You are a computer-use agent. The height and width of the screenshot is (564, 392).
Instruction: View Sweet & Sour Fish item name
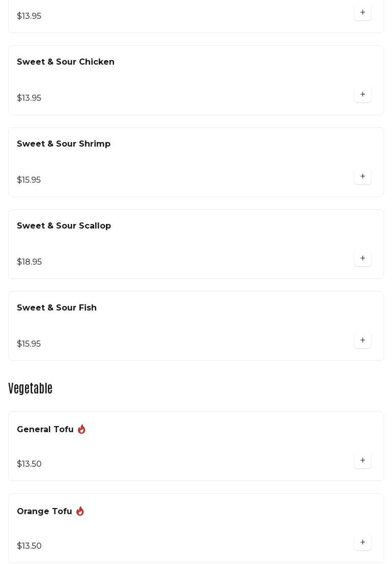coord(57,308)
